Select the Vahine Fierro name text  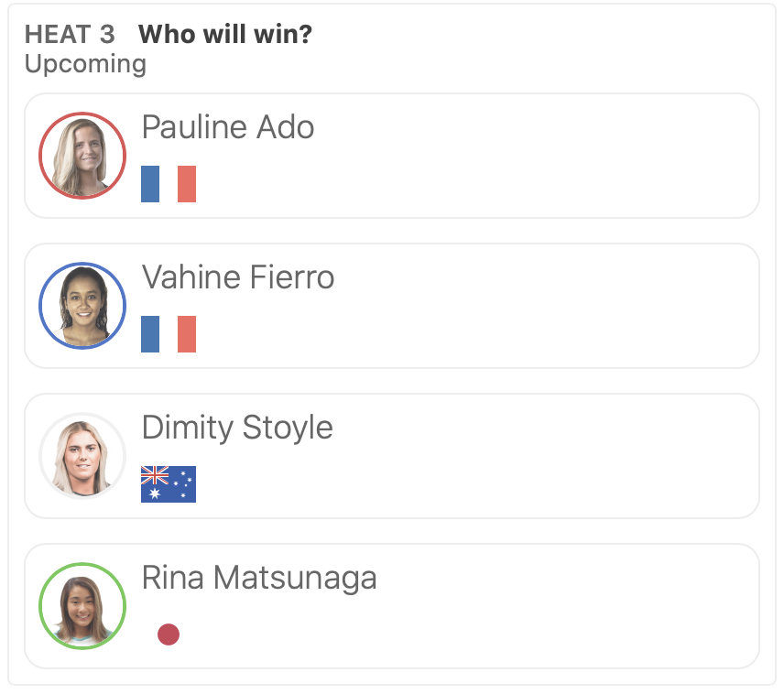[238, 277]
